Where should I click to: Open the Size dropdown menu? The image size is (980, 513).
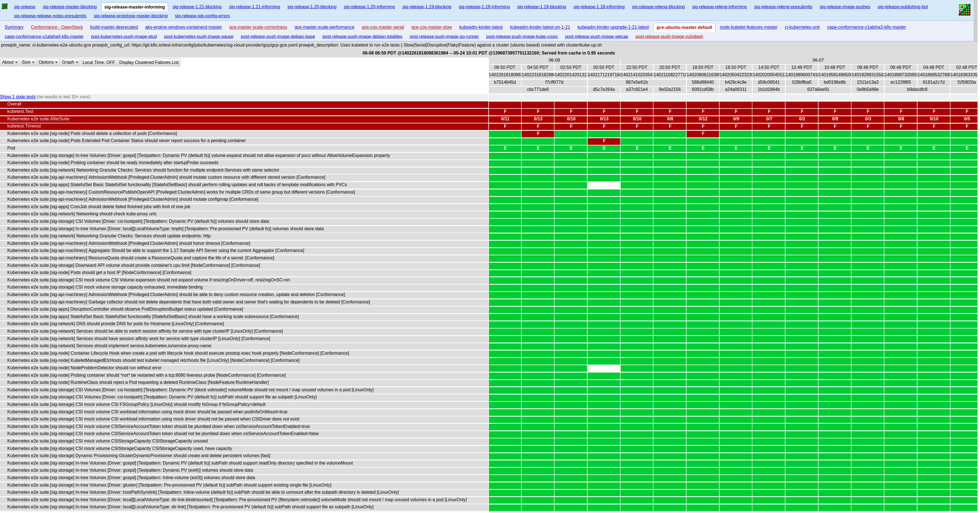click(28, 62)
